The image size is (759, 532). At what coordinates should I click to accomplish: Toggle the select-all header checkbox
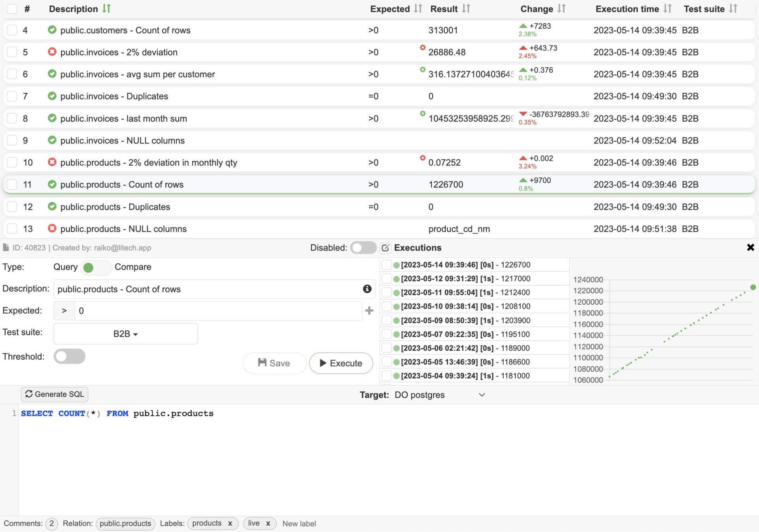click(12, 9)
